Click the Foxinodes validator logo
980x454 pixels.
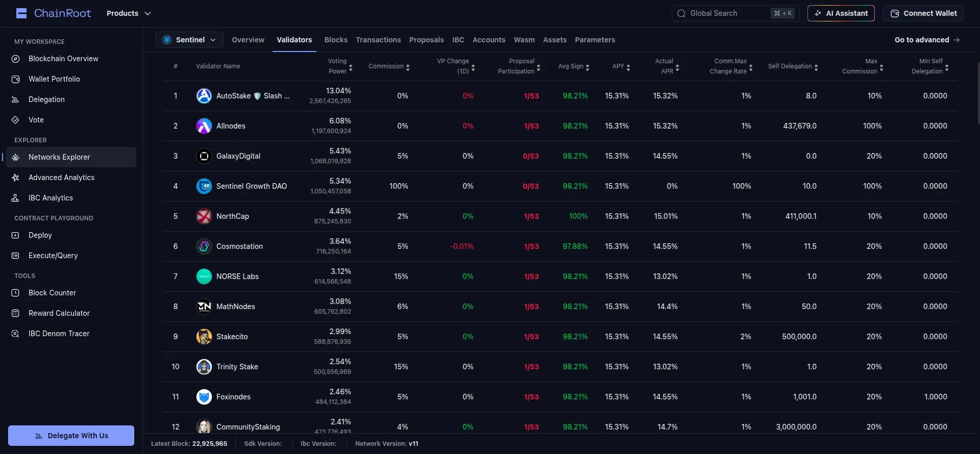pos(204,397)
